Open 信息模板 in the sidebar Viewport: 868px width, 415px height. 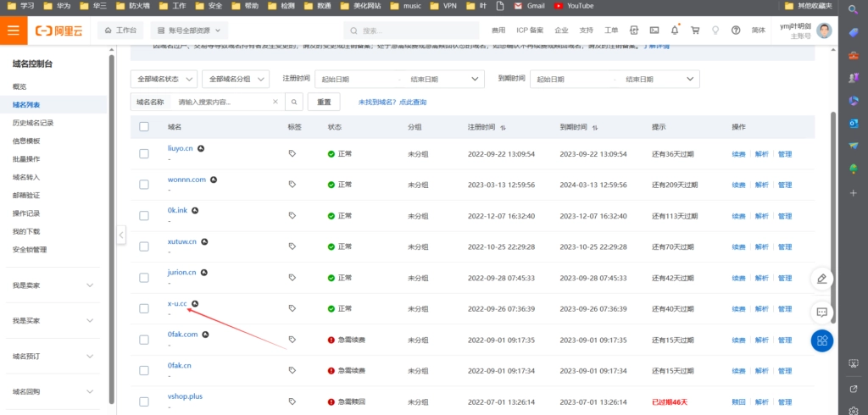click(26, 141)
